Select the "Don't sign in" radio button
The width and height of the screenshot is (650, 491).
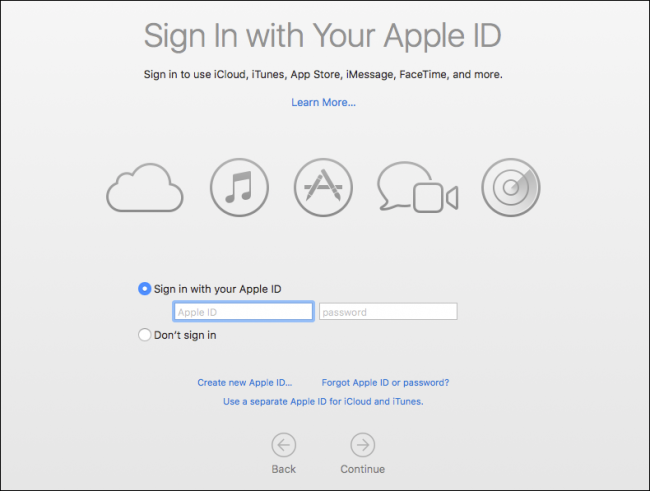(144, 335)
